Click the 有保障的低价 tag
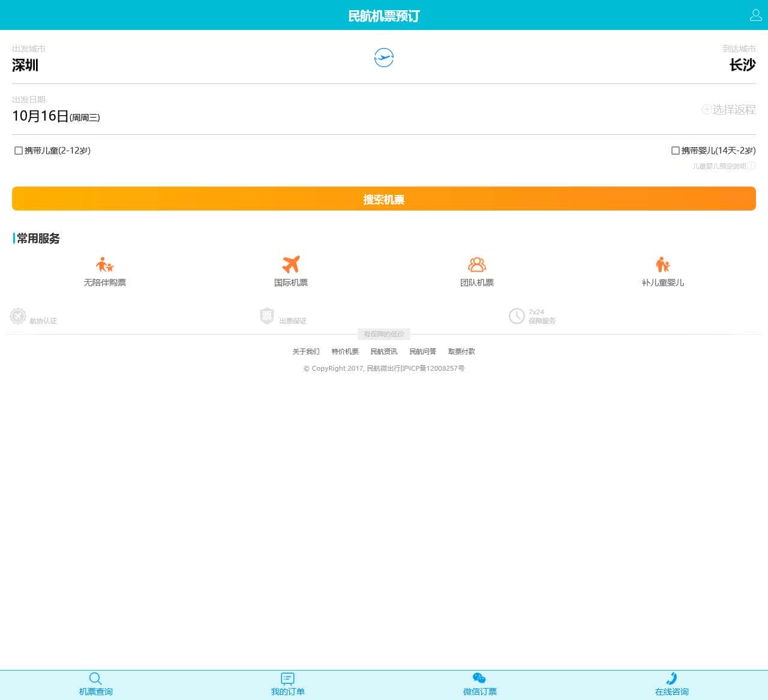Screen dimensions: 768x700 click(384, 334)
